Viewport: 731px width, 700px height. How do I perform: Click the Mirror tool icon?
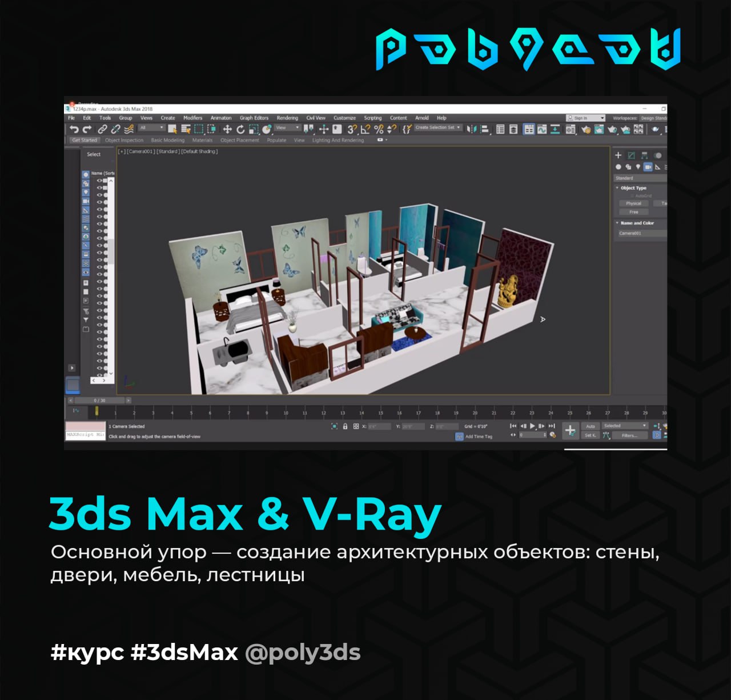[472, 129]
